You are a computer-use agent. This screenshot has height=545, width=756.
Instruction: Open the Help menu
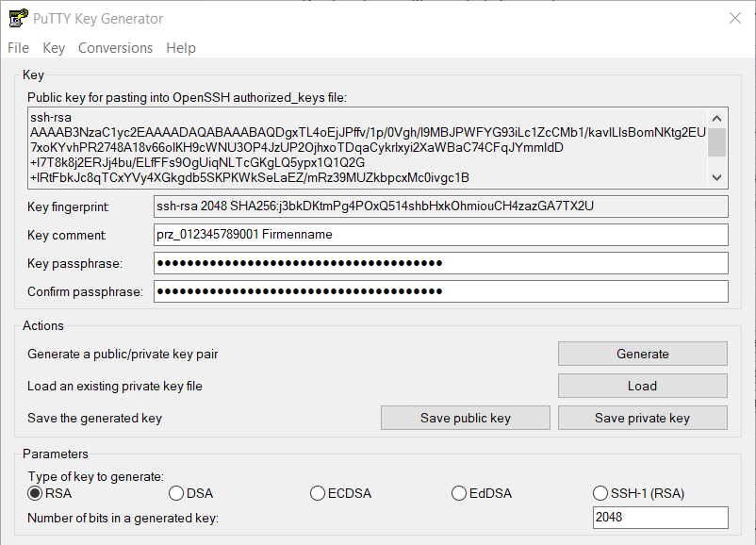coord(181,48)
